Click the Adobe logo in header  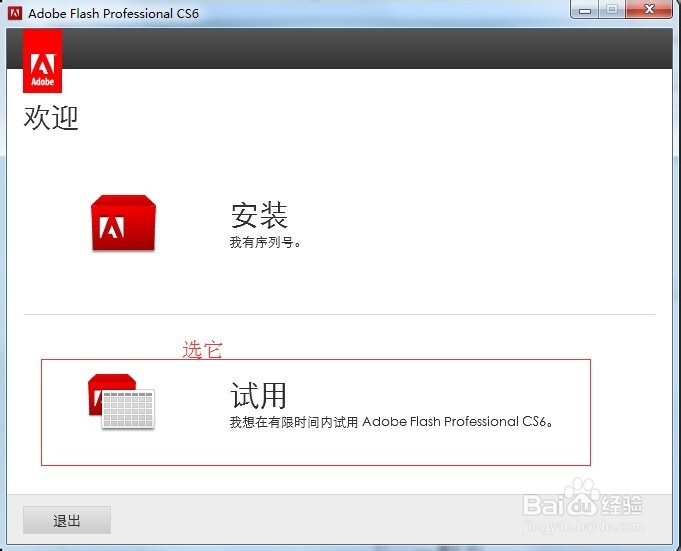[43, 61]
